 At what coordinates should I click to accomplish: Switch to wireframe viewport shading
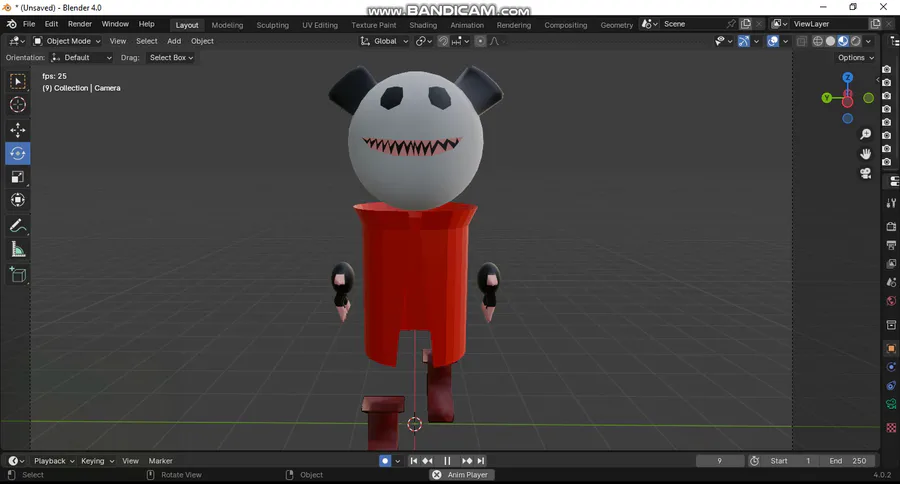point(818,41)
